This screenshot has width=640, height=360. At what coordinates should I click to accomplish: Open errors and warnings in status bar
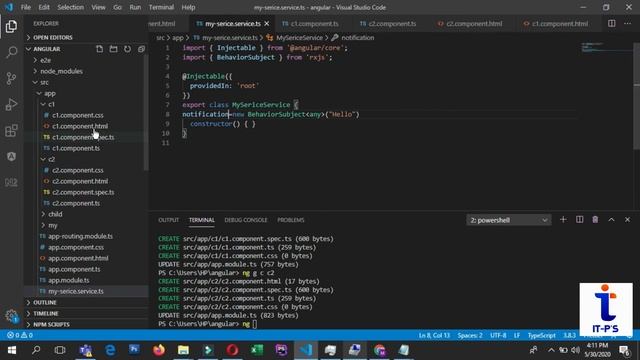20,335
